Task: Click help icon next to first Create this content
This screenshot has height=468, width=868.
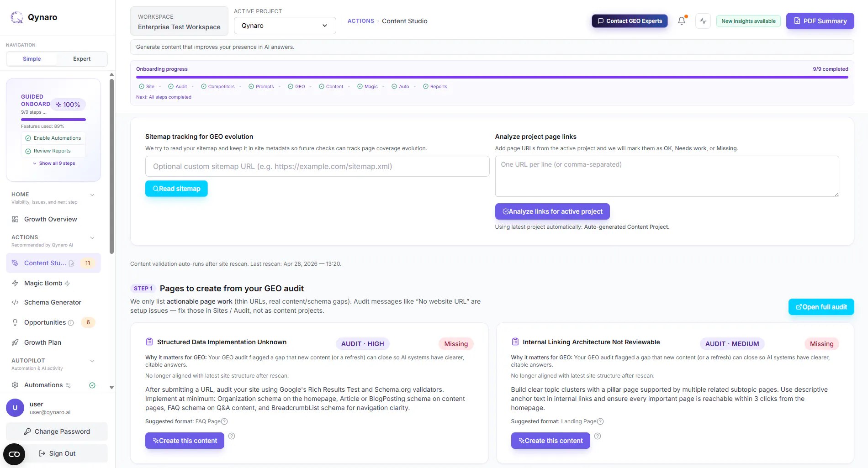Action: pyautogui.click(x=232, y=436)
